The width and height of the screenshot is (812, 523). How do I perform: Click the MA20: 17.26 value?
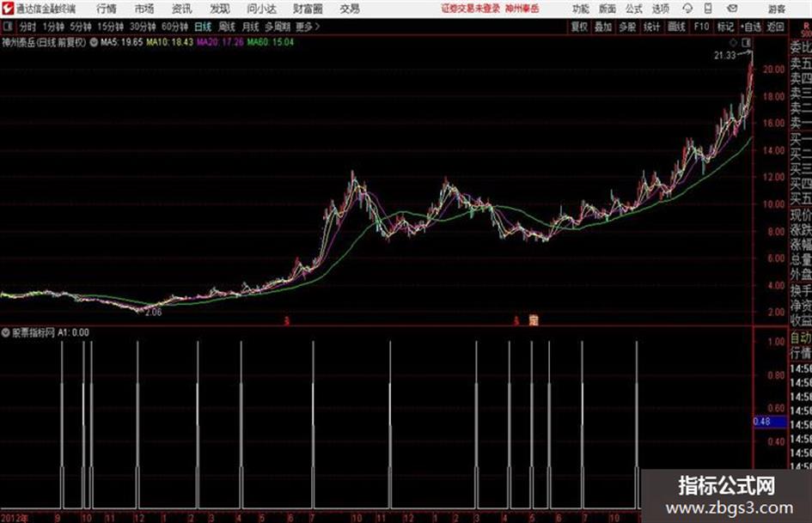(220, 42)
